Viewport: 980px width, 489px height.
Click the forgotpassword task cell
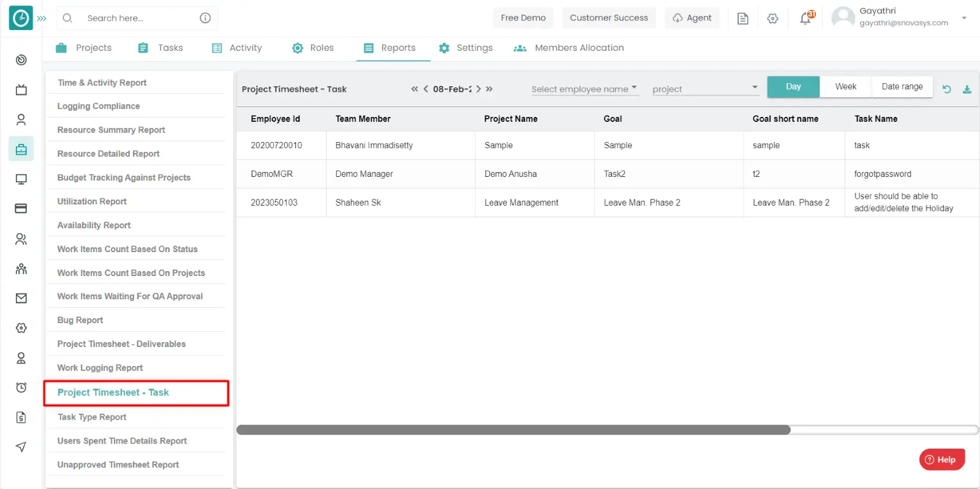click(912, 174)
